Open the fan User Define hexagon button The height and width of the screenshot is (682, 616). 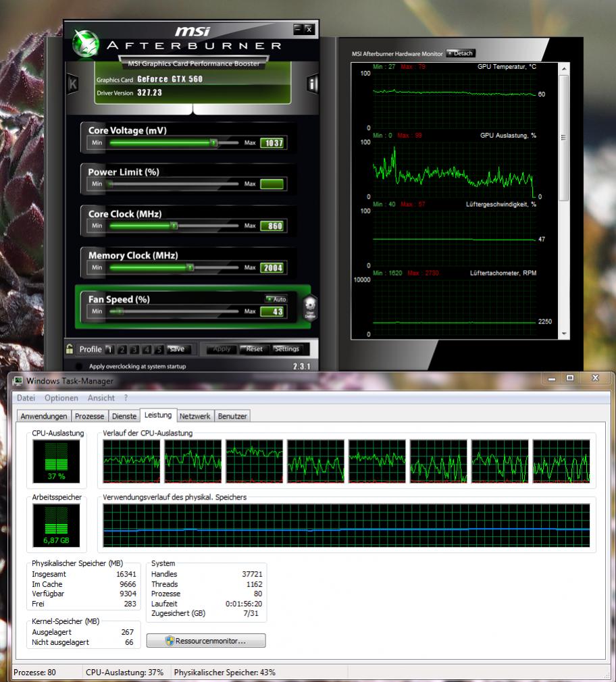tap(310, 309)
